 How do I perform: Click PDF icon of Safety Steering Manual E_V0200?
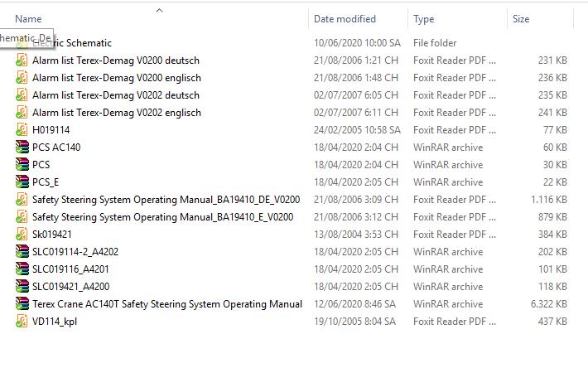[22, 217]
